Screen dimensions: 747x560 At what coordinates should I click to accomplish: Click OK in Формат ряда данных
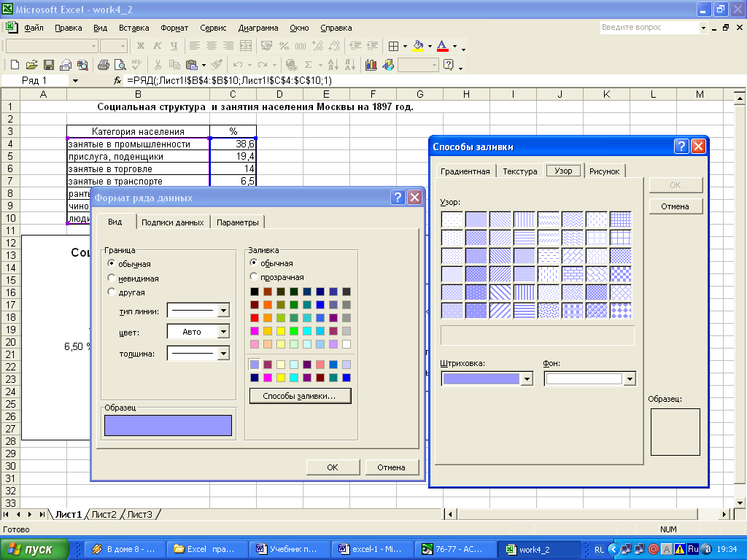coord(333,467)
